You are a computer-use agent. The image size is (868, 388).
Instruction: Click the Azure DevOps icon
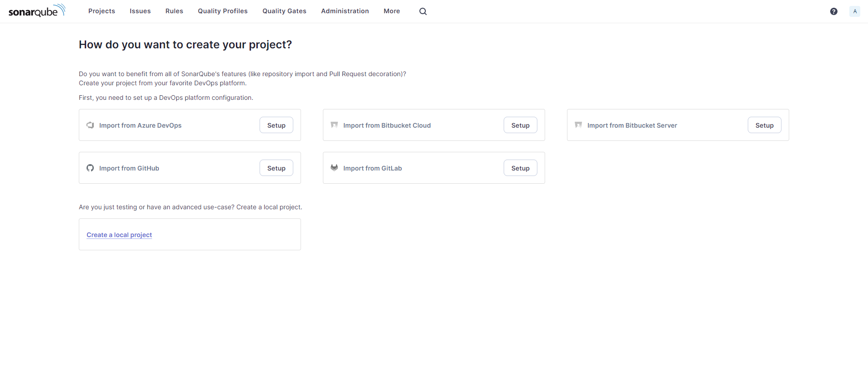(x=90, y=125)
